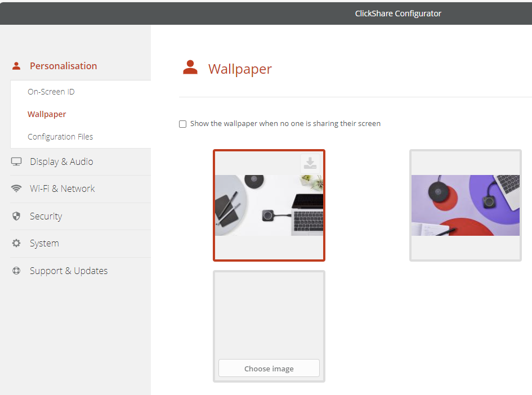Click the gear icon beside System
Image resolution: width=532 pixels, height=395 pixels.
point(16,244)
